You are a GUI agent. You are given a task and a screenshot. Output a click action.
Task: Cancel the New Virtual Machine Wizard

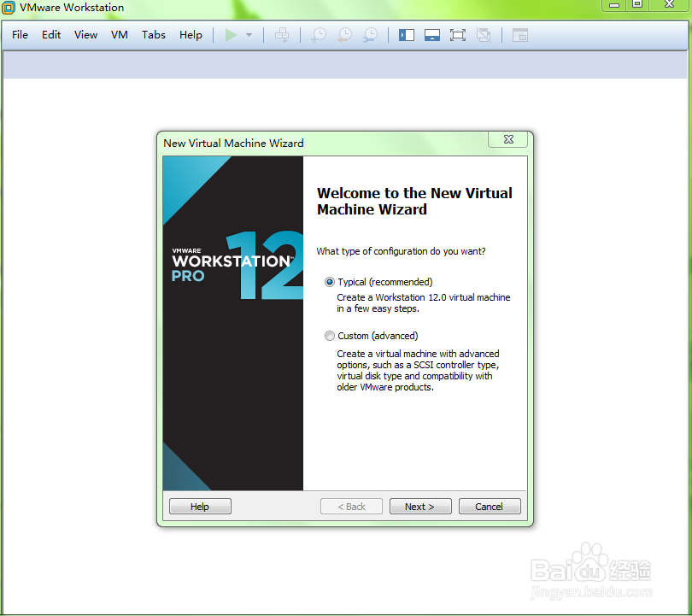[x=490, y=506]
